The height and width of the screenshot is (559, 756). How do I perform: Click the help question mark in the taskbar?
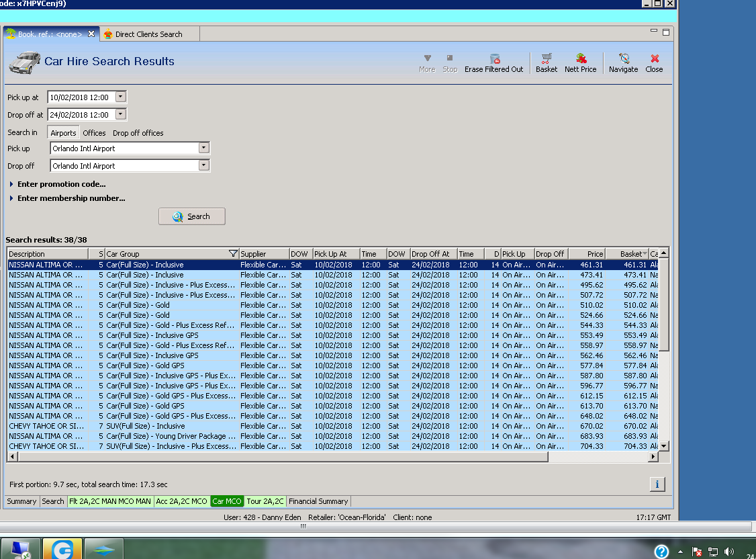point(661,551)
